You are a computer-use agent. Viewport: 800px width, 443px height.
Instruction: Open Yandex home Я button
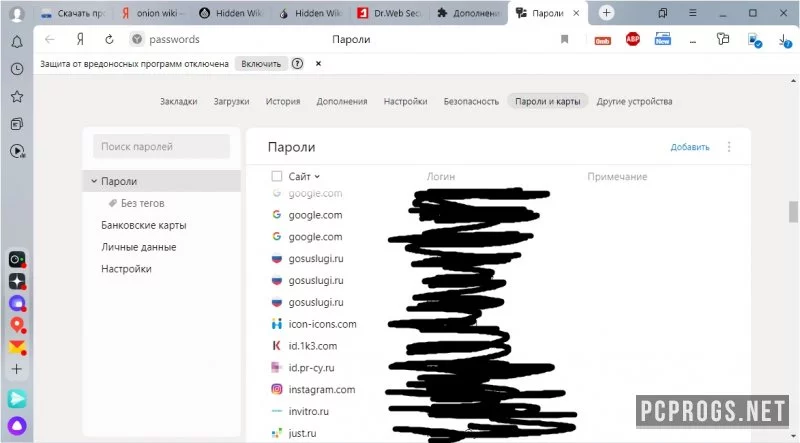[x=80, y=39]
